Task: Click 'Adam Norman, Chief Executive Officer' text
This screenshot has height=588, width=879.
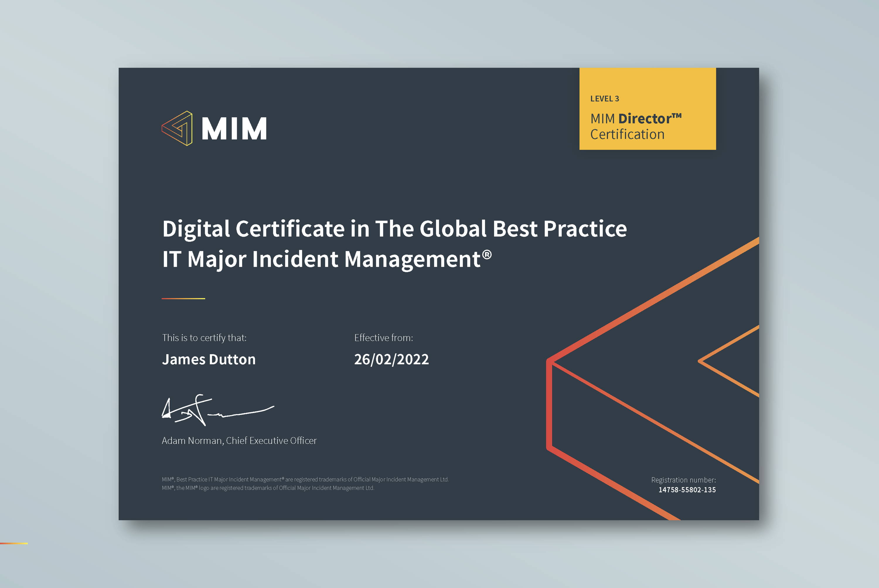Action: pos(239,441)
